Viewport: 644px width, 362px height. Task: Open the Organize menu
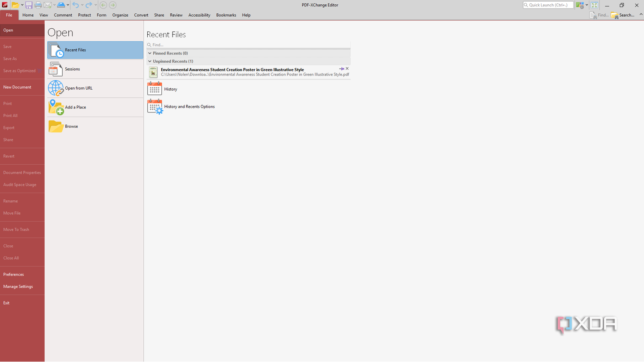tap(120, 15)
